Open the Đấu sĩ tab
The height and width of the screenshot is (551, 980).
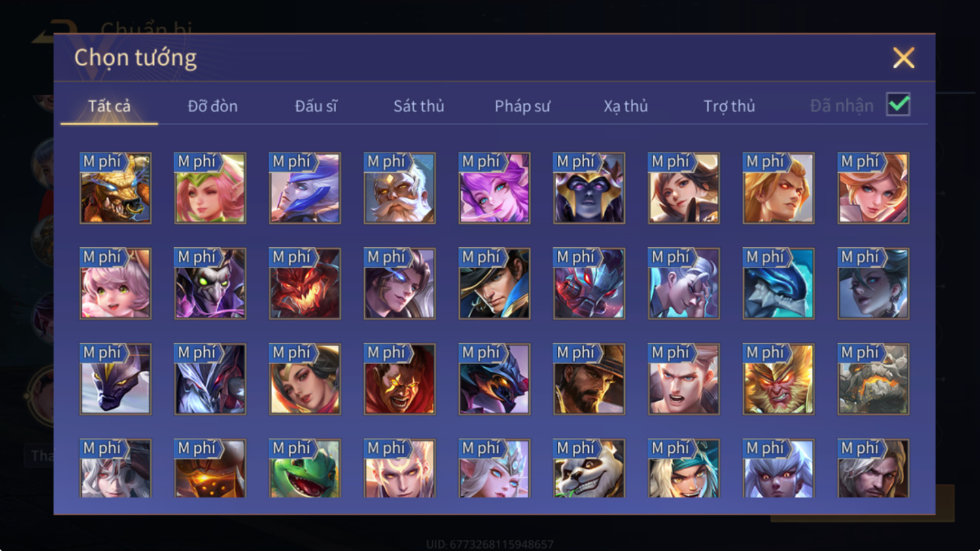[316, 106]
